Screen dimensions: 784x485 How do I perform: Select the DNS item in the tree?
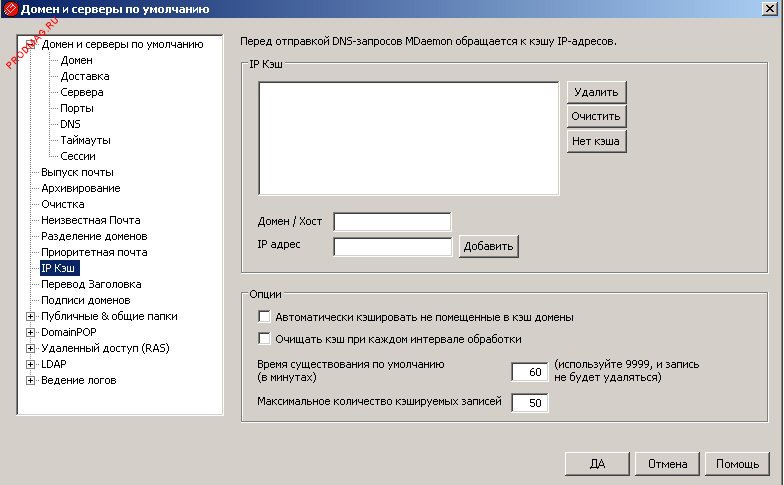70,124
